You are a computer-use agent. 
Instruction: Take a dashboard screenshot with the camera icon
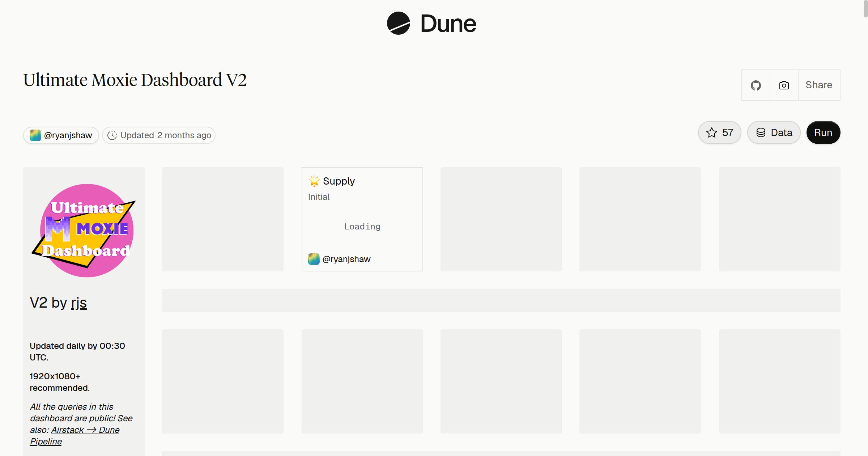(x=784, y=85)
